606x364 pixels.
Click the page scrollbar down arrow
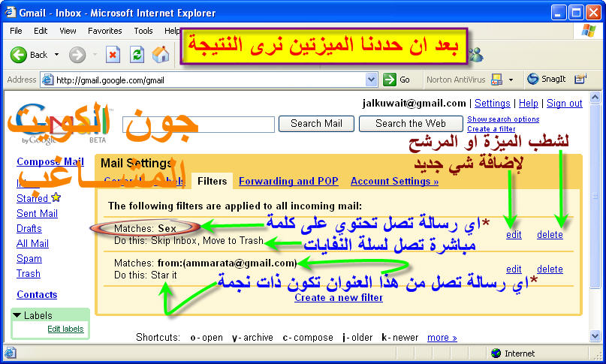pyautogui.click(x=595, y=335)
